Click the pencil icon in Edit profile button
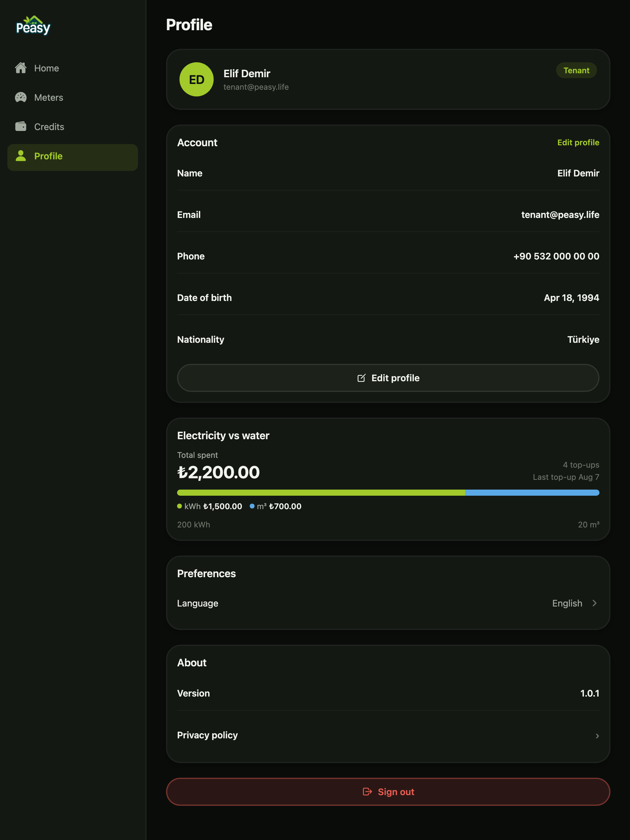 361,378
